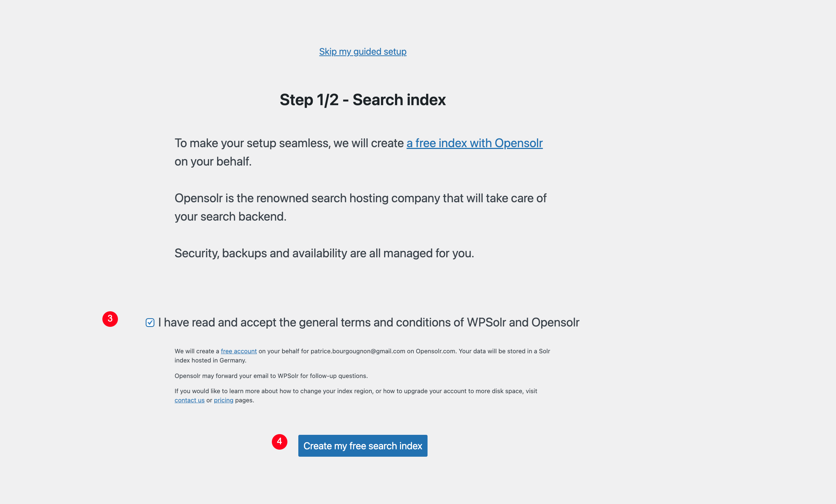This screenshot has height=504, width=836.
Task: Click the red step 4 badge
Action: pyautogui.click(x=279, y=442)
